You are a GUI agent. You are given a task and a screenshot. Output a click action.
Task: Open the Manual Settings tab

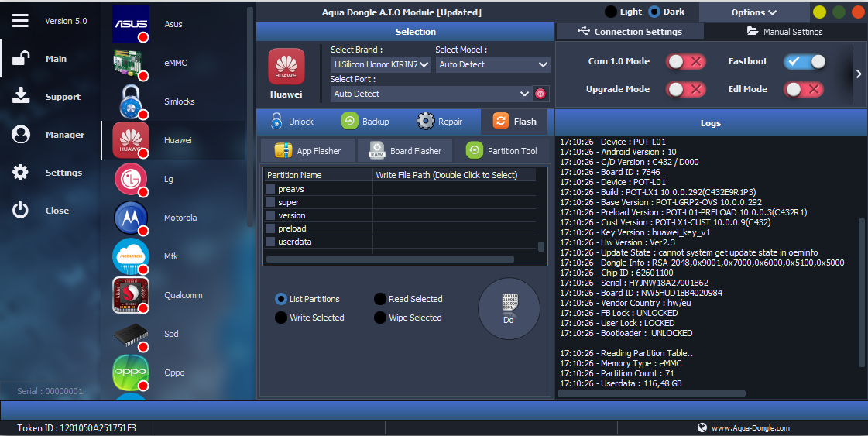point(785,32)
